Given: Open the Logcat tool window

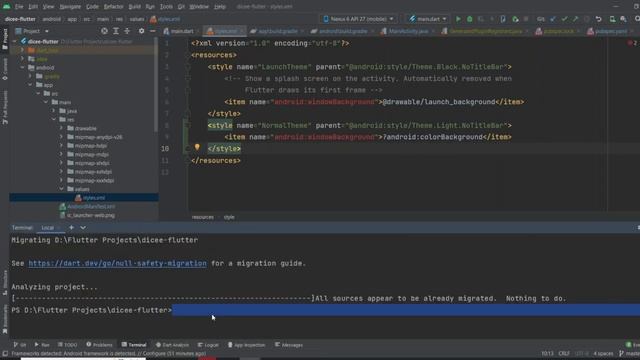Looking at the screenshot, I should 208,345.
